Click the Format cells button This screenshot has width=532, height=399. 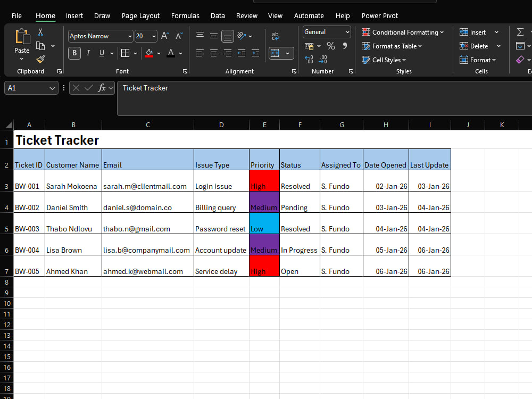click(x=477, y=60)
